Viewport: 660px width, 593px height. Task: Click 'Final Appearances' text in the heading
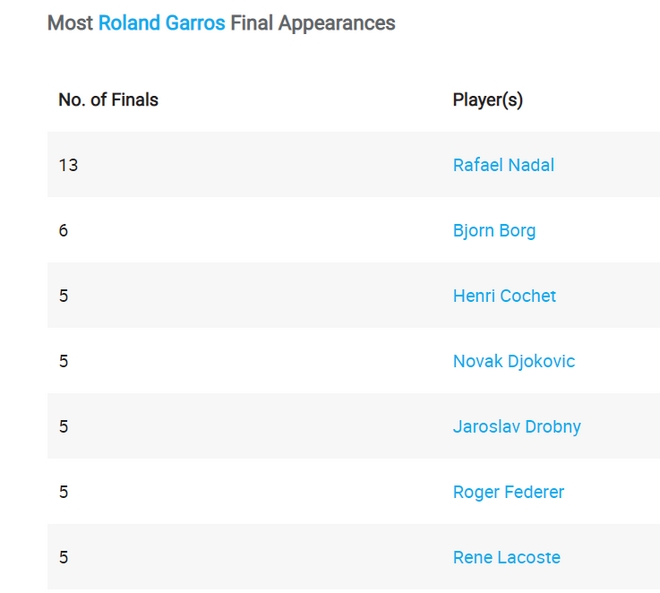click(313, 23)
